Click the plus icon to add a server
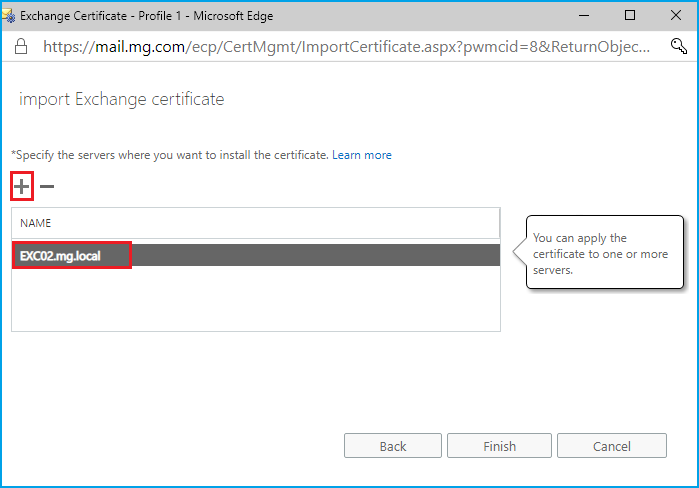The image size is (699, 488). pos(22,187)
